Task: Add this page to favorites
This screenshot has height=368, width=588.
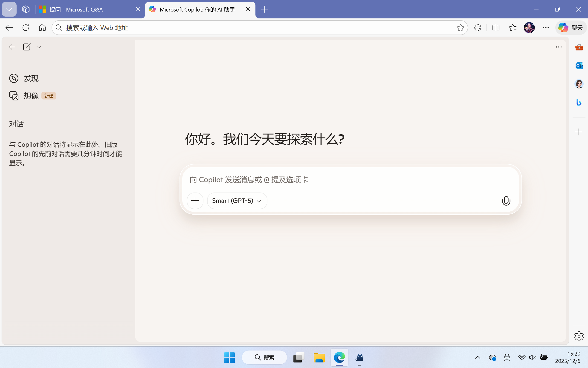Action: (x=460, y=27)
